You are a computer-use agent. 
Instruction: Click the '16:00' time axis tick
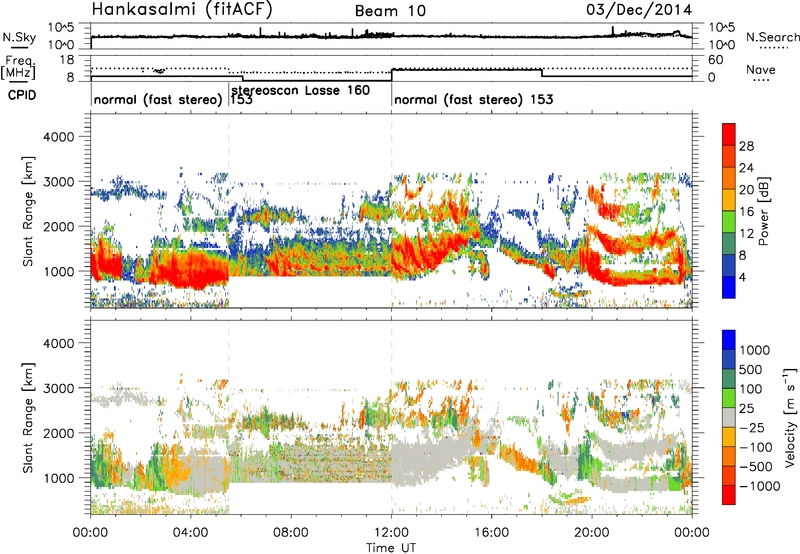pos(492,533)
